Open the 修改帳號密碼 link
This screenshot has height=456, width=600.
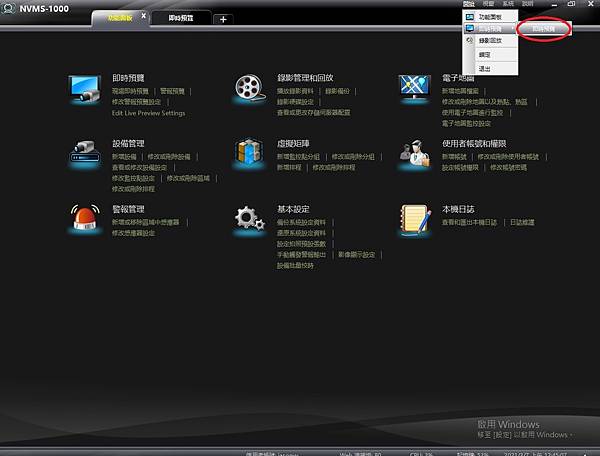coord(508,168)
